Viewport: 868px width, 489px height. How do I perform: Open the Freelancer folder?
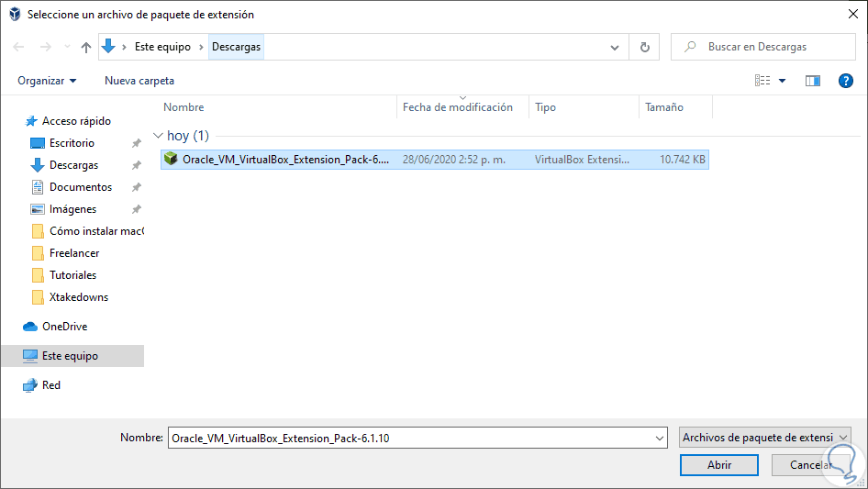(74, 253)
